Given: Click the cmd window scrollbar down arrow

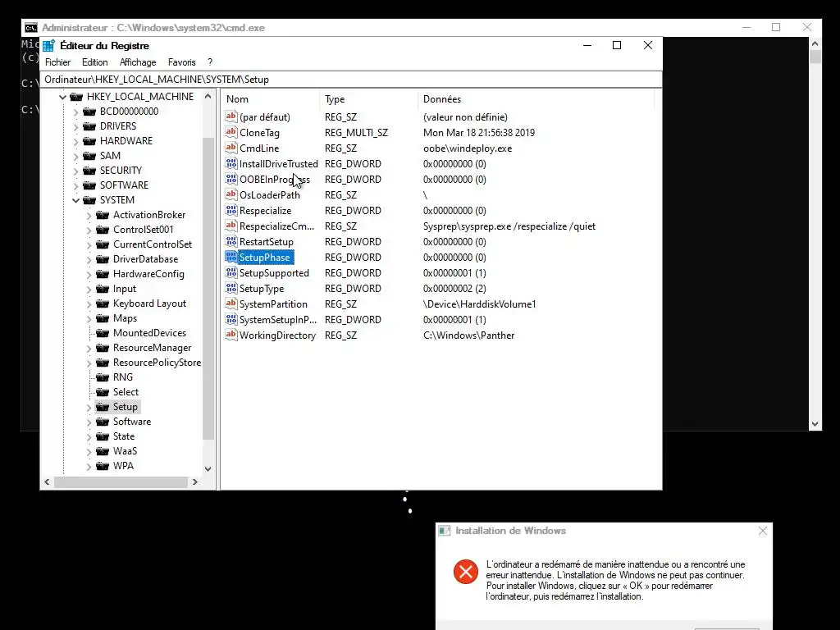Looking at the screenshot, I should [815, 424].
